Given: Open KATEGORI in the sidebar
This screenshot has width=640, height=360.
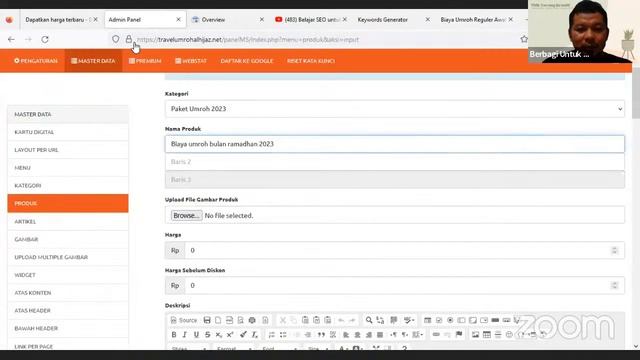Looking at the screenshot, I should click(68, 186).
